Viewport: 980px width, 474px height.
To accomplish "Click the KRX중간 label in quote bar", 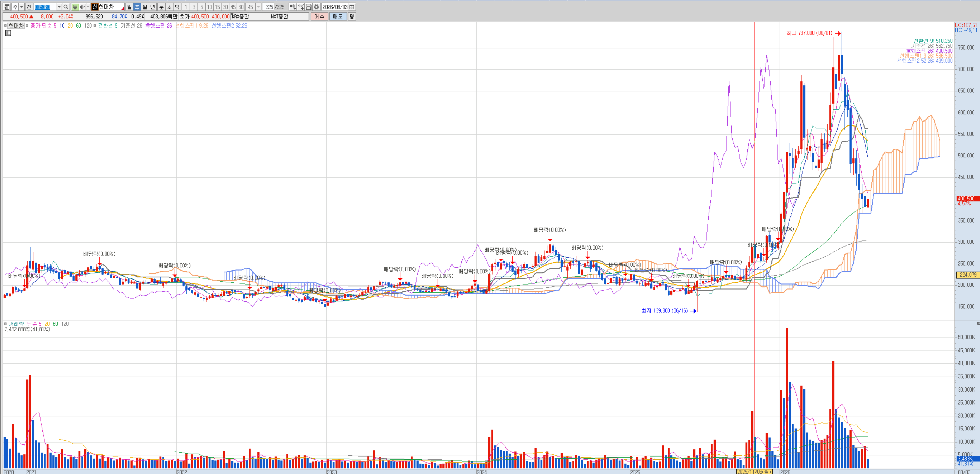I will (x=241, y=16).
